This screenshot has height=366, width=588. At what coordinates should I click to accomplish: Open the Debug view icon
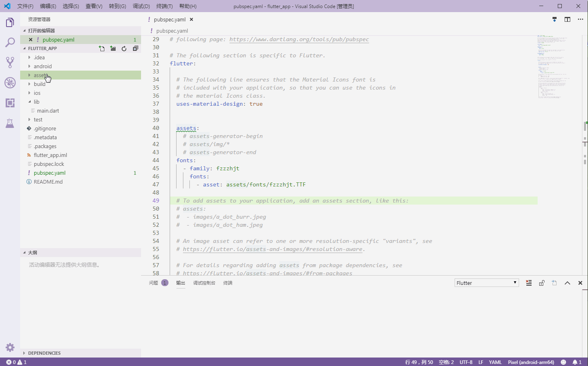click(x=10, y=83)
